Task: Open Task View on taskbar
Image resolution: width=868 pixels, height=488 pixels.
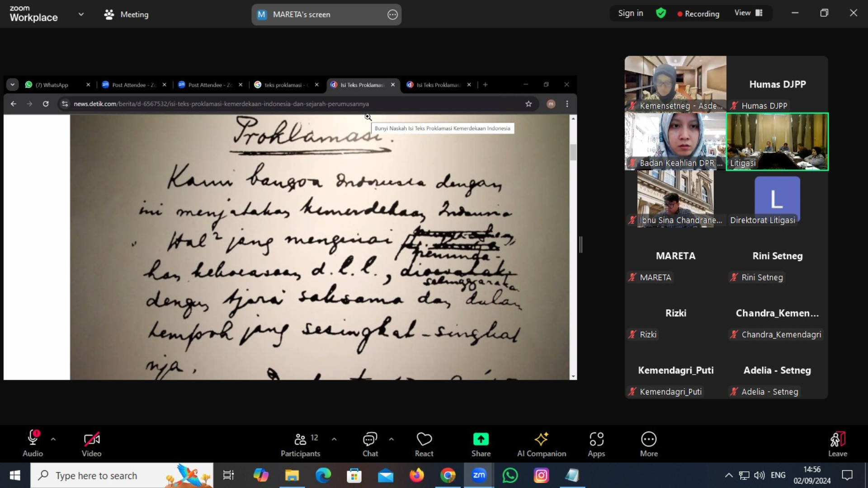Action: pos(229,475)
